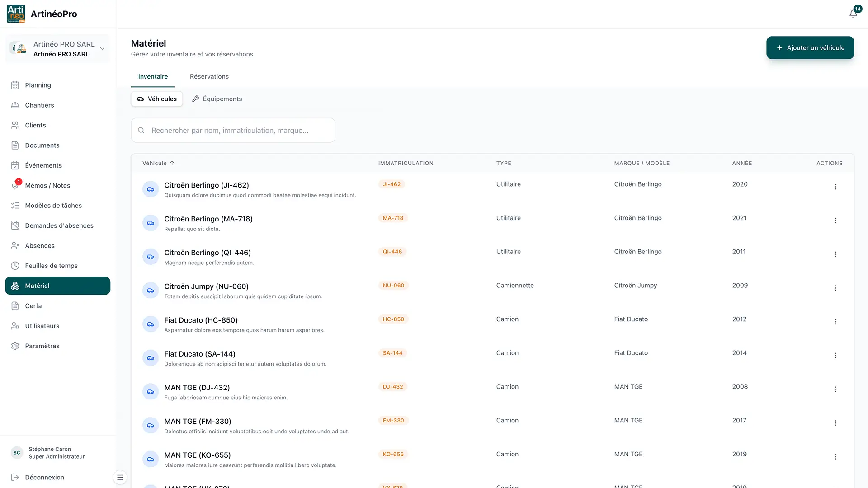Click the Chantiers hard hat icon

15,105
